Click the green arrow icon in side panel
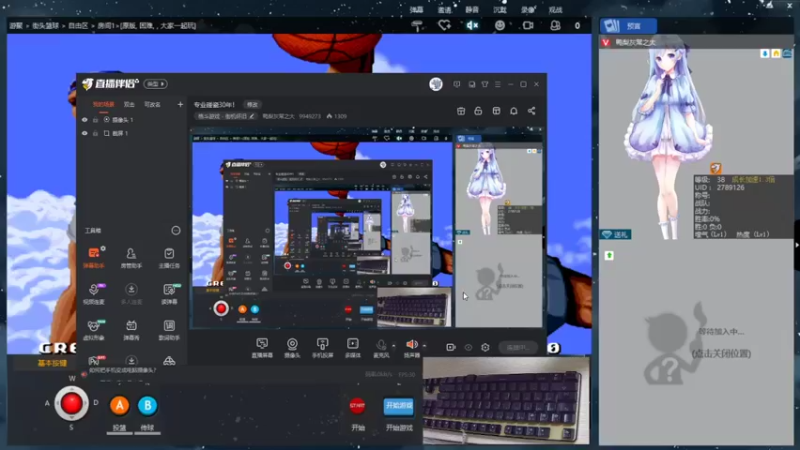This screenshot has height=450, width=800. pos(609,255)
